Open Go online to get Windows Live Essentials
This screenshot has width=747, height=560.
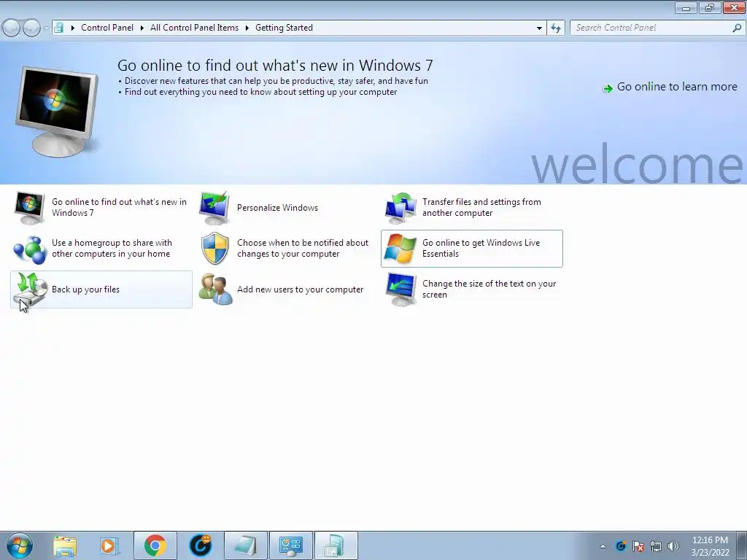point(481,248)
